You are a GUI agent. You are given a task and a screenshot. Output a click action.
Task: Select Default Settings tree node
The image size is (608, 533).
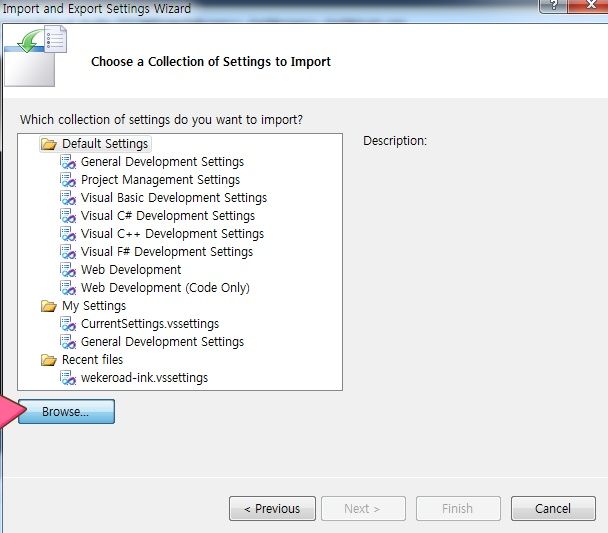coord(105,144)
